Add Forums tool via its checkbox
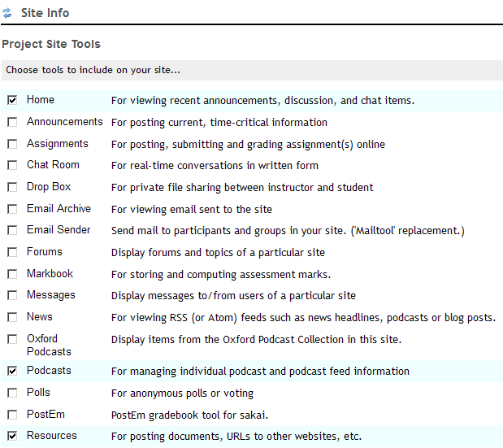Viewport: 503px width, 448px height. point(12,253)
